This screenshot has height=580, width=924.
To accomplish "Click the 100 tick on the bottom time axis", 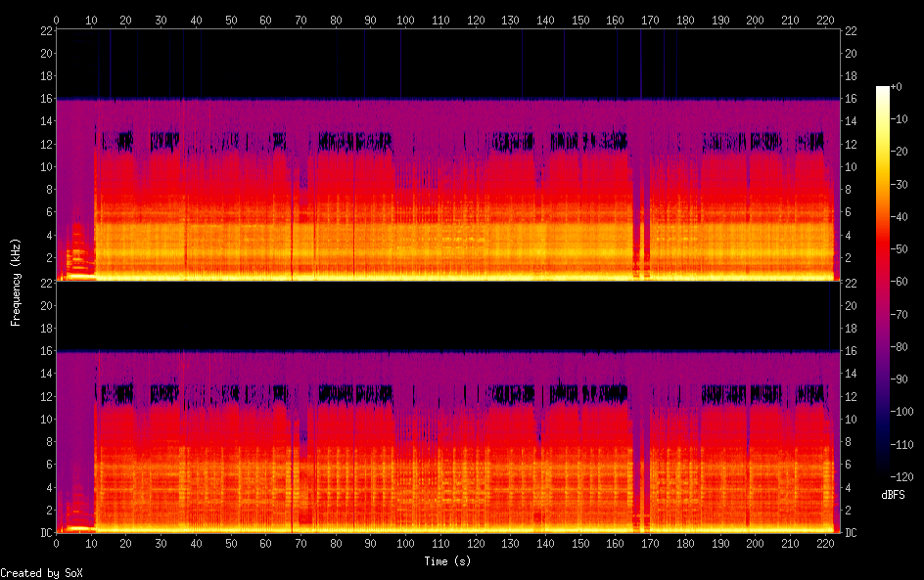I will (405, 544).
